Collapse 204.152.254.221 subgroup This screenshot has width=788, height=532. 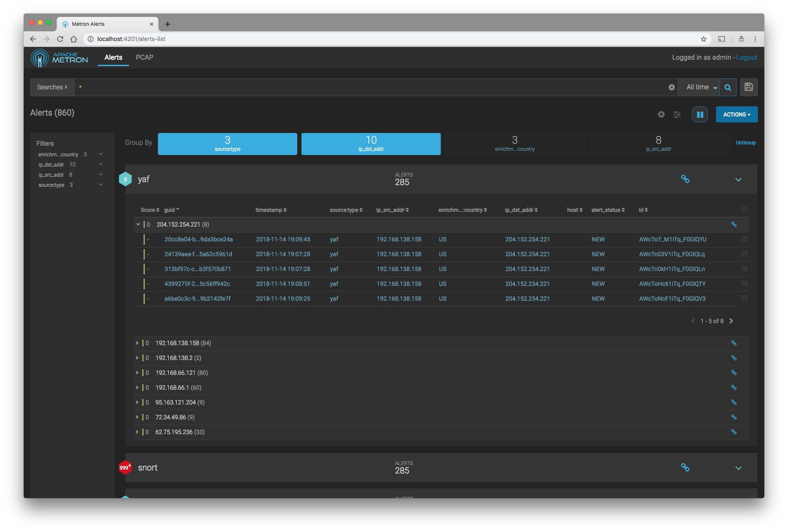[x=138, y=224]
